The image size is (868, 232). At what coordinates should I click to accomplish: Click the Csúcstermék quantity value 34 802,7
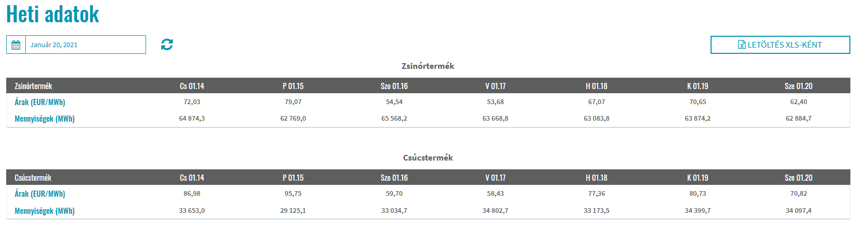pyautogui.click(x=495, y=211)
